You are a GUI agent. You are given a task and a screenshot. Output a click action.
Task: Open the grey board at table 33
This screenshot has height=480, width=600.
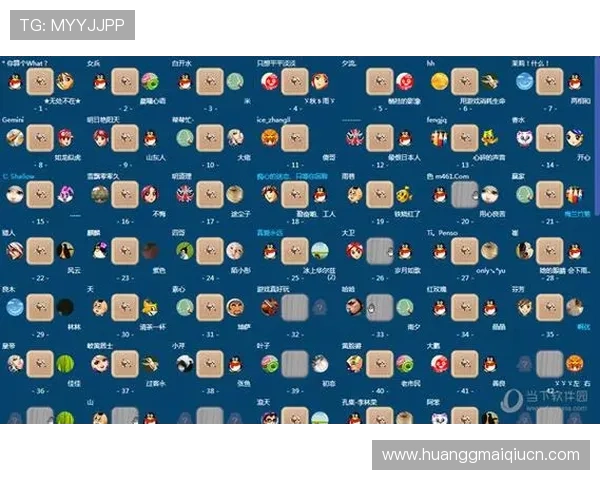click(380, 307)
